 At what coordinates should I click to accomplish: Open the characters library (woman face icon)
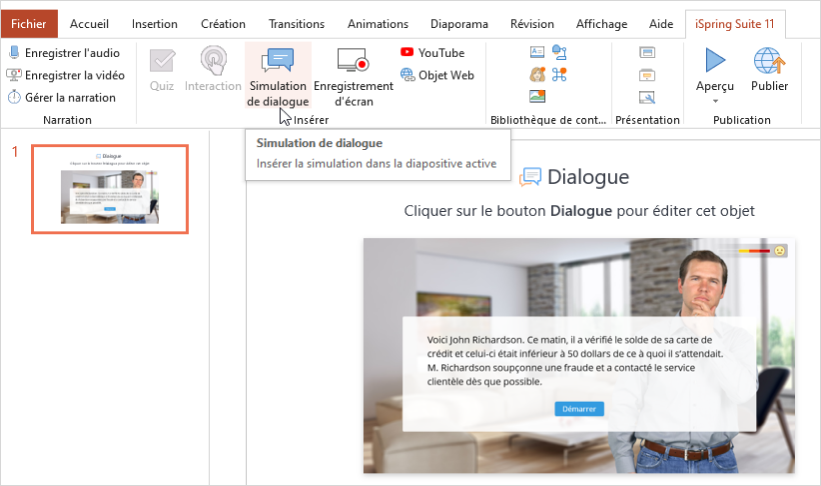537,75
